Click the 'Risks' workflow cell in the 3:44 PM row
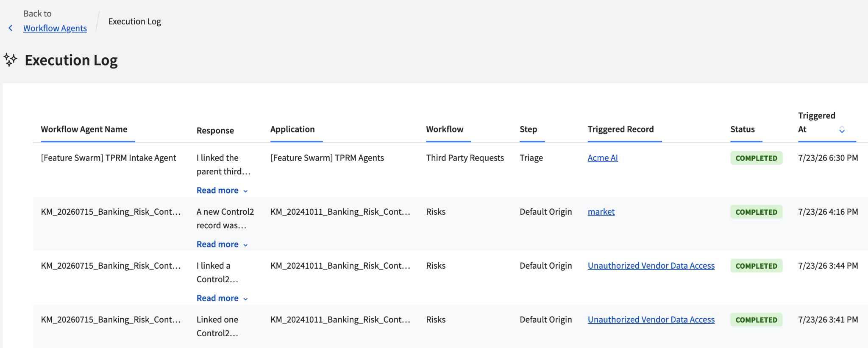The height and width of the screenshot is (348, 868). (436, 266)
